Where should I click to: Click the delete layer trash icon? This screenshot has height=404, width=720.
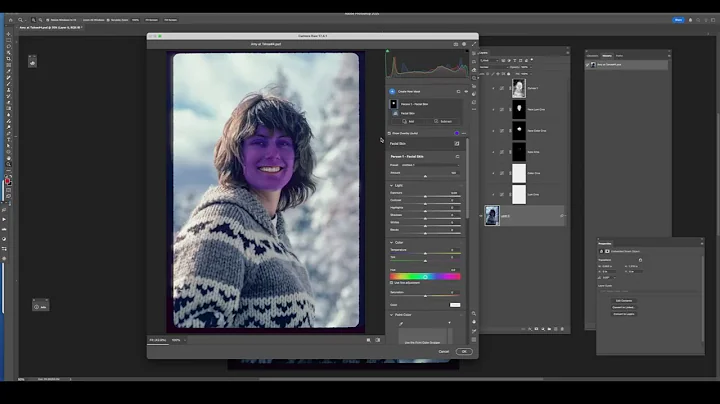pyautogui.click(x=562, y=329)
